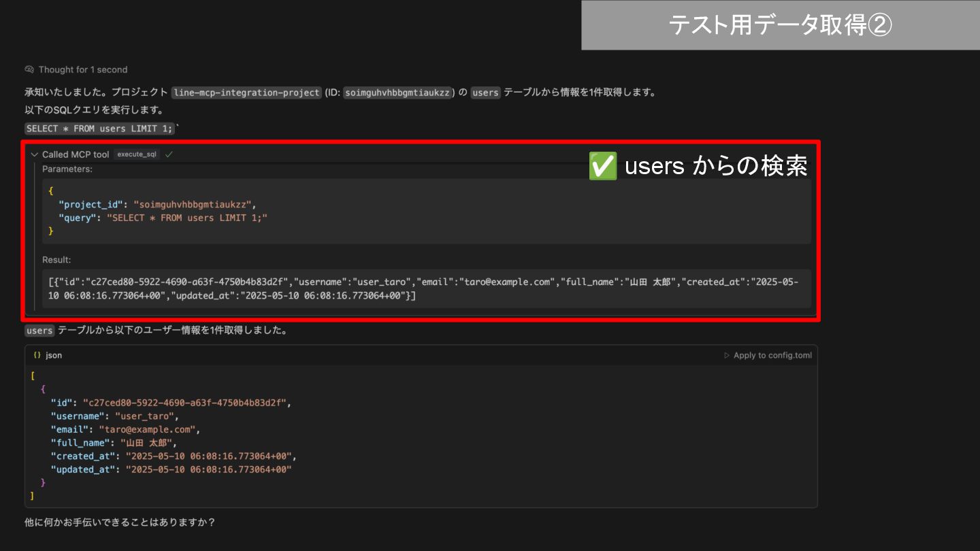Click the green checkbox emoji in annotation
Screen dimensions: 980x551
(602, 166)
